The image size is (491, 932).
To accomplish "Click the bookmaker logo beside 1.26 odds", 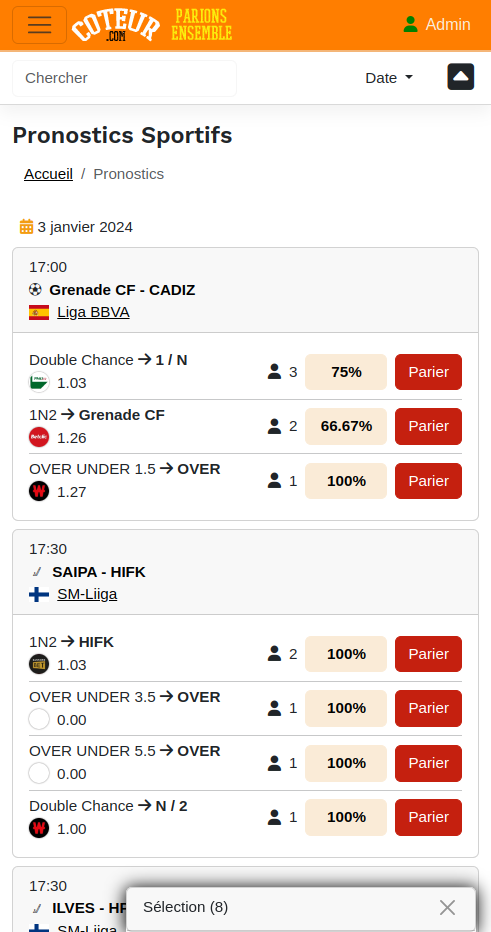I will [x=39, y=437].
